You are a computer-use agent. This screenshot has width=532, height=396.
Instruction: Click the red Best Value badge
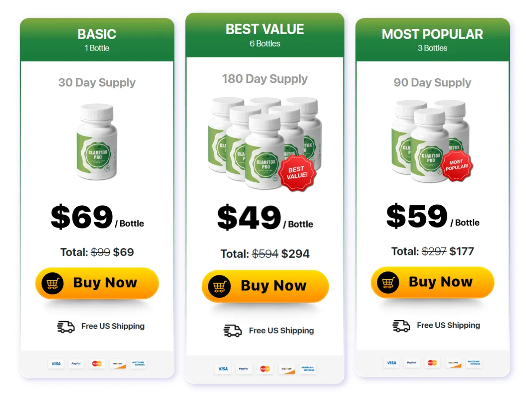point(297,173)
